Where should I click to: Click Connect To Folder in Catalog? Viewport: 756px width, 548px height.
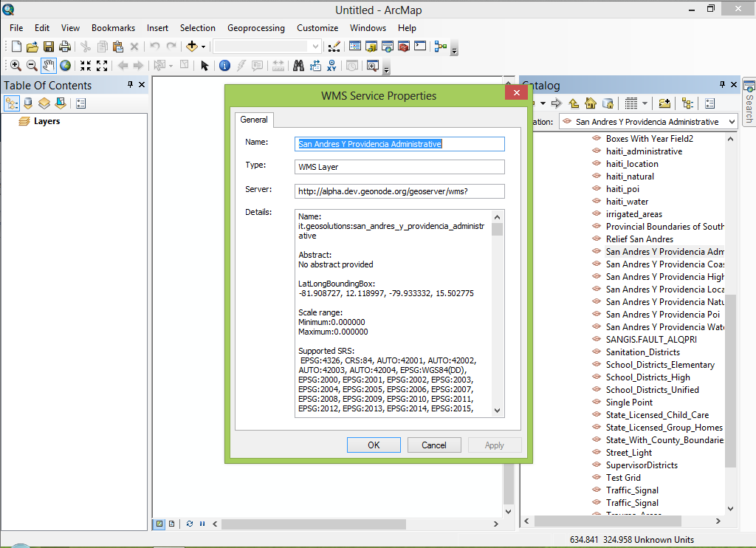coord(664,103)
